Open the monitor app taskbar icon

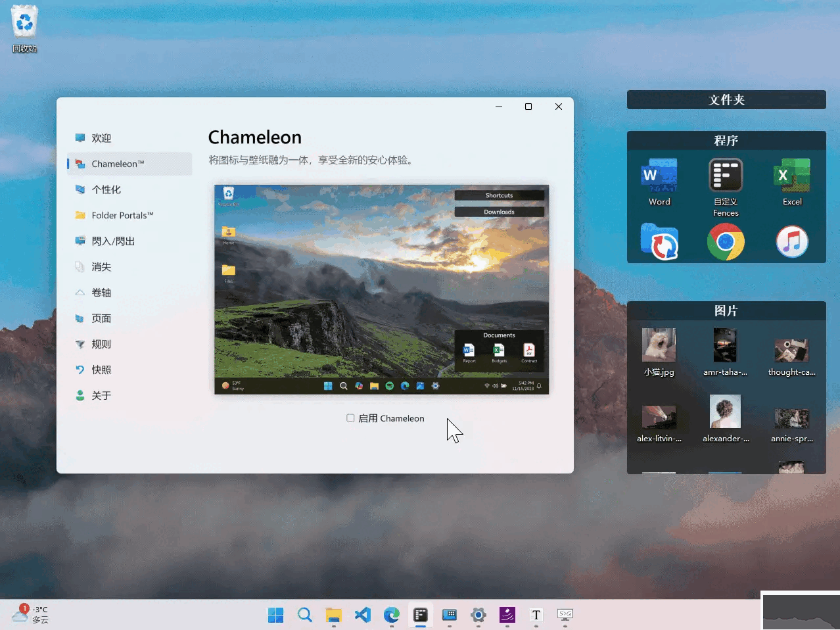[x=565, y=615]
